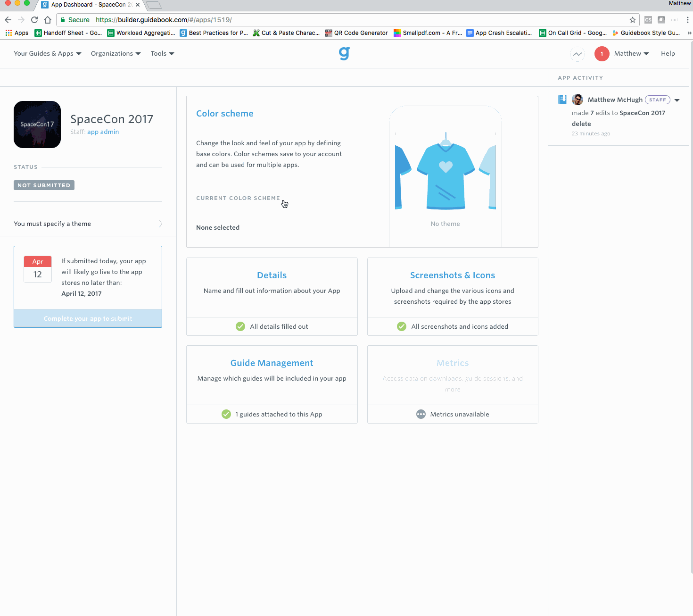Open the 'You must specify a theme' row
This screenshot has height=616, width=693.
pyautogui.click(x=88, y=224)
